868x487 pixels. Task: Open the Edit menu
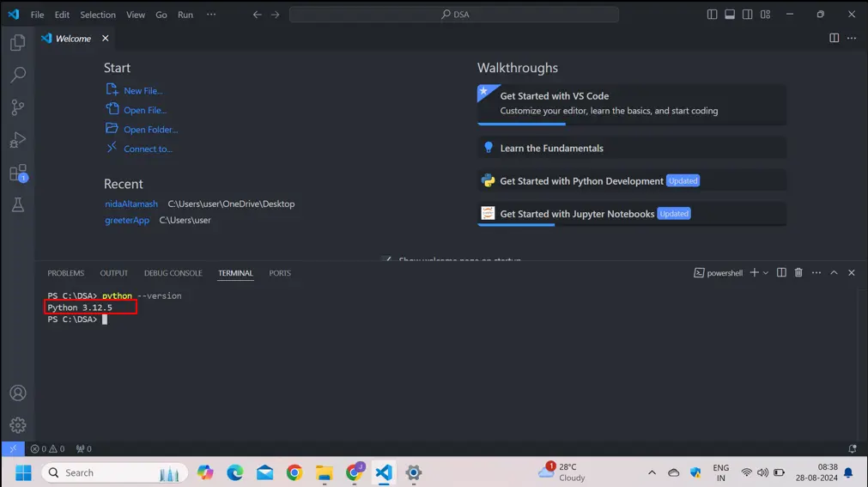[x=62, y=15]
